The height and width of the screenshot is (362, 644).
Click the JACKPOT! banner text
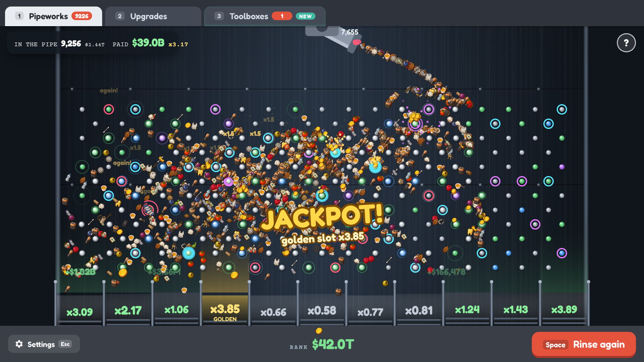322,217
